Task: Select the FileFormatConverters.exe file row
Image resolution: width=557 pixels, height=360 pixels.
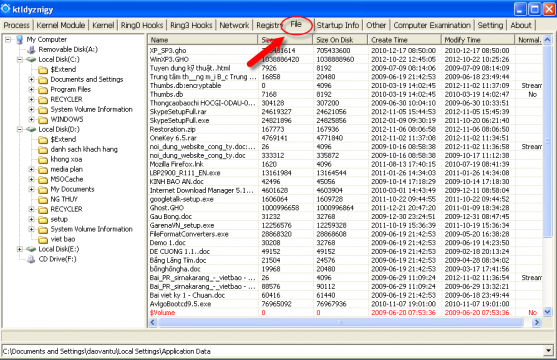Action: click(x=345, y=234)
